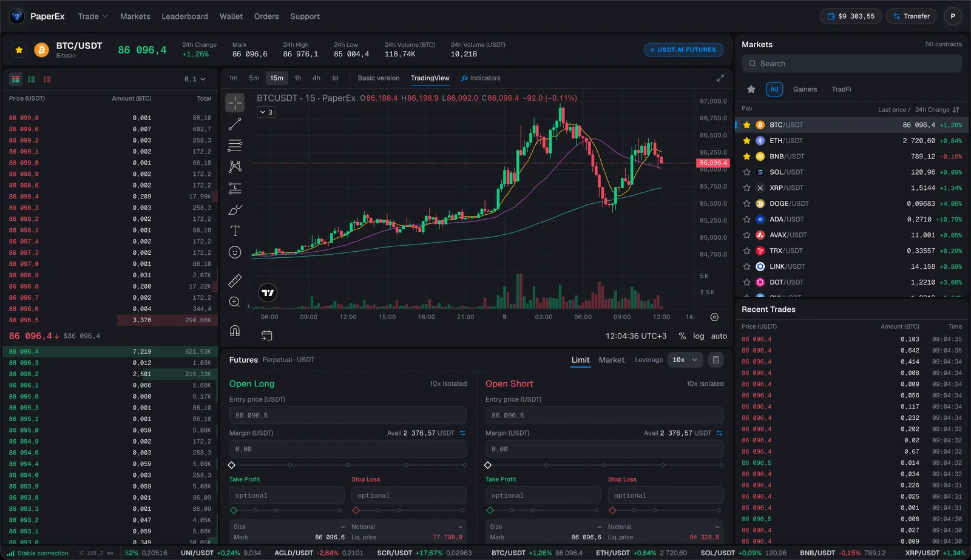Select the Market order tab

pos(611,360)
